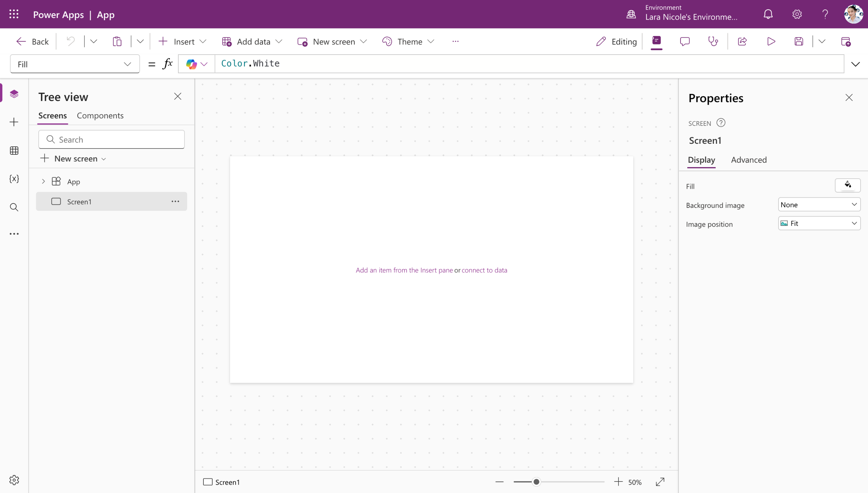
Task: Click the Fill color picker swatch
Action: 847,185
